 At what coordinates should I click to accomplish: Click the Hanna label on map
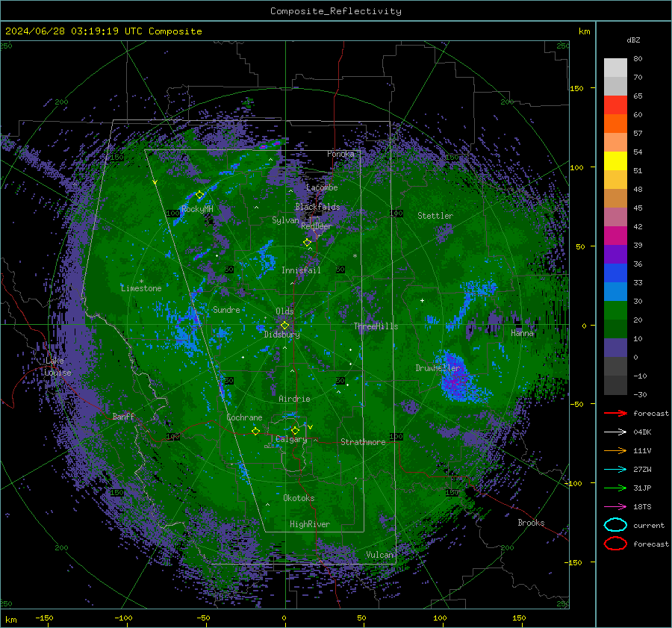click(x=522, y=333)
